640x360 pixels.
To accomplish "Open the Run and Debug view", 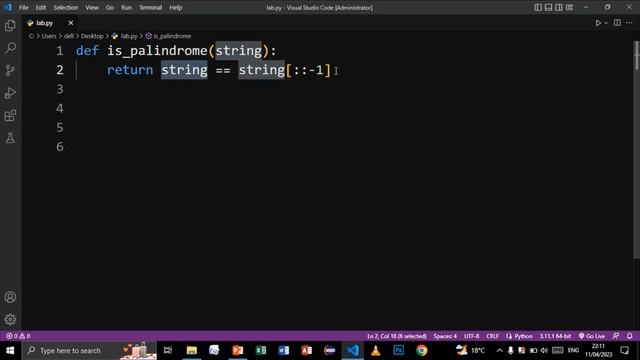I will tap(10, 93).
